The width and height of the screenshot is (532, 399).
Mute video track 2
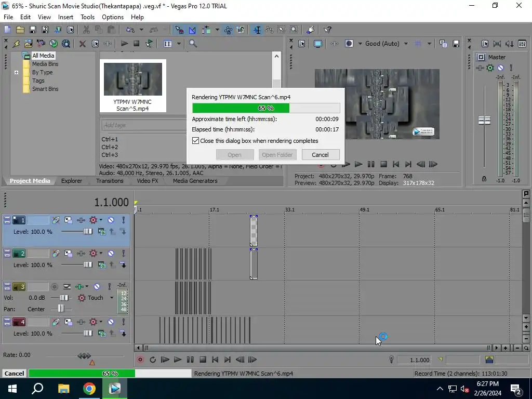pyautogui.click(x=111, y=254)
